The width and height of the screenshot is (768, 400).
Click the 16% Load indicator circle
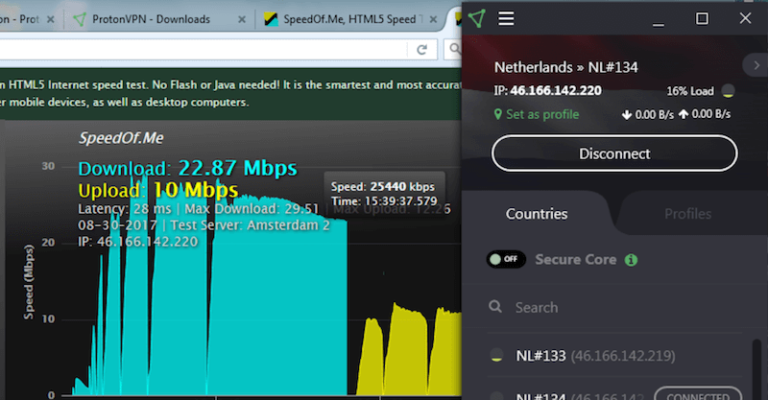728,91
